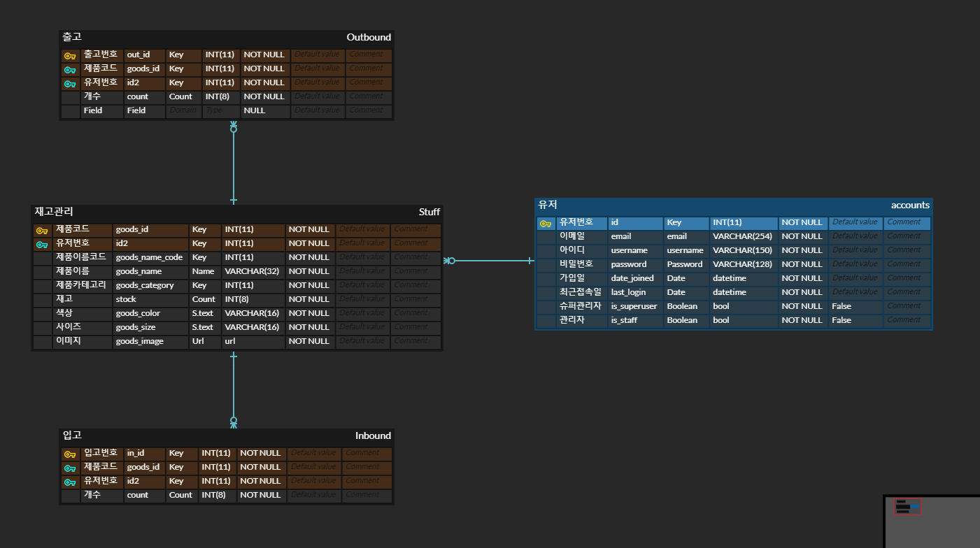
Task: Click the is_superuser field cell
Action: point(635,306)
